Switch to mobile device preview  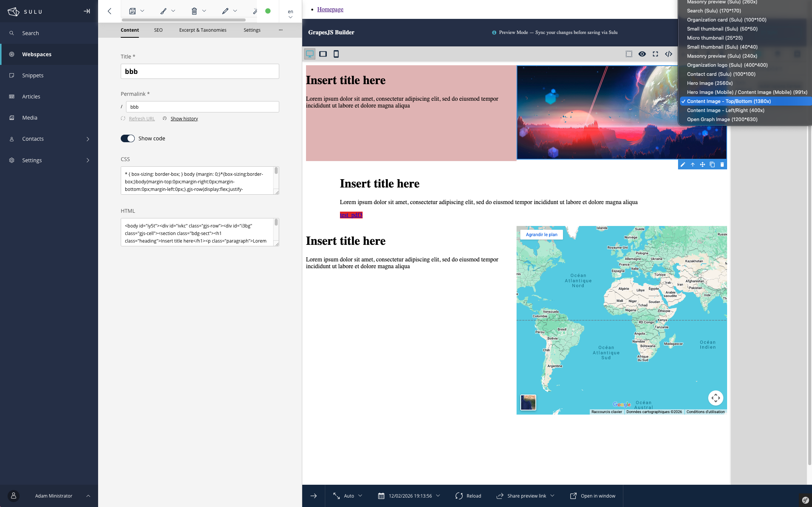pos(336,54)
